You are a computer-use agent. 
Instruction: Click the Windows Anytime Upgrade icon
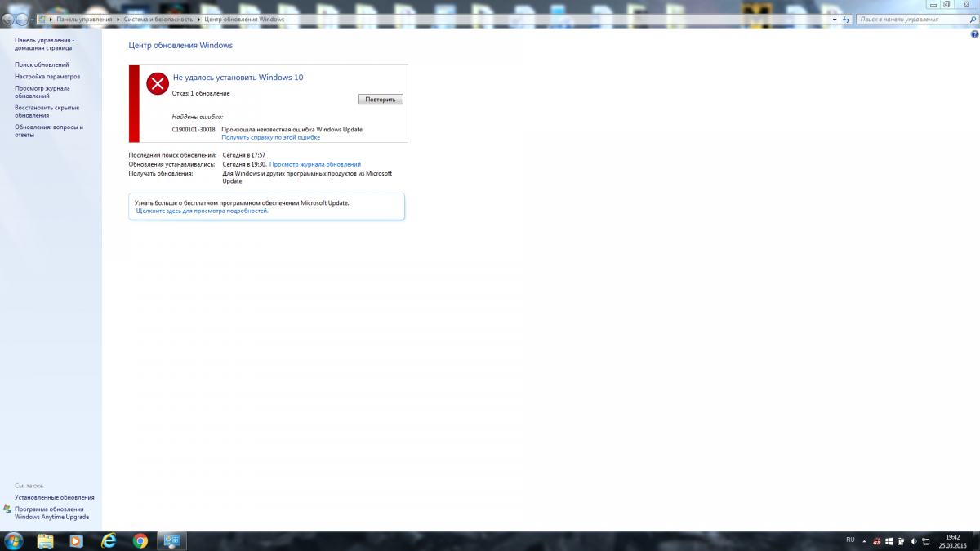[x=7, y=509]
